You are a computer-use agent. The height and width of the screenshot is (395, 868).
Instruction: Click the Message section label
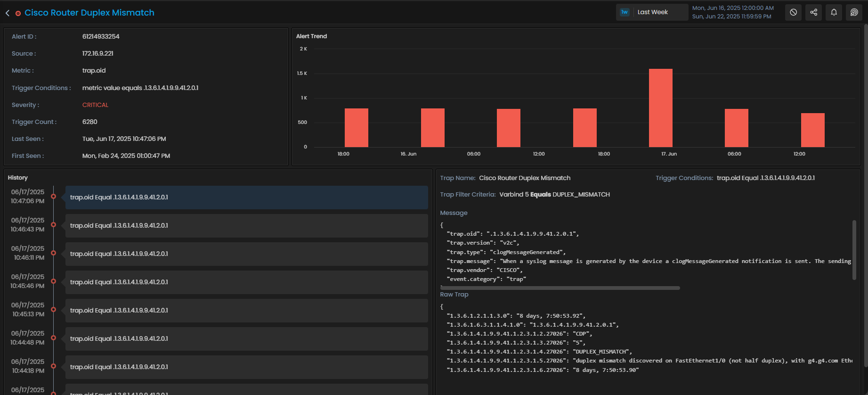click(454, 213)
